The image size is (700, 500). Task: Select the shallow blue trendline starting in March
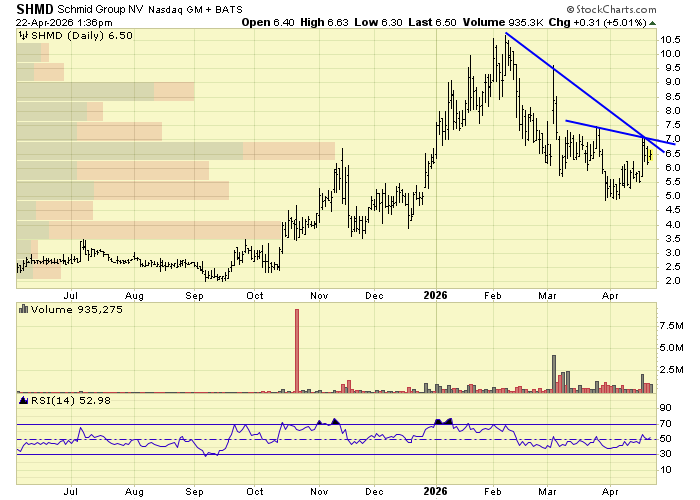pos(621,132)
